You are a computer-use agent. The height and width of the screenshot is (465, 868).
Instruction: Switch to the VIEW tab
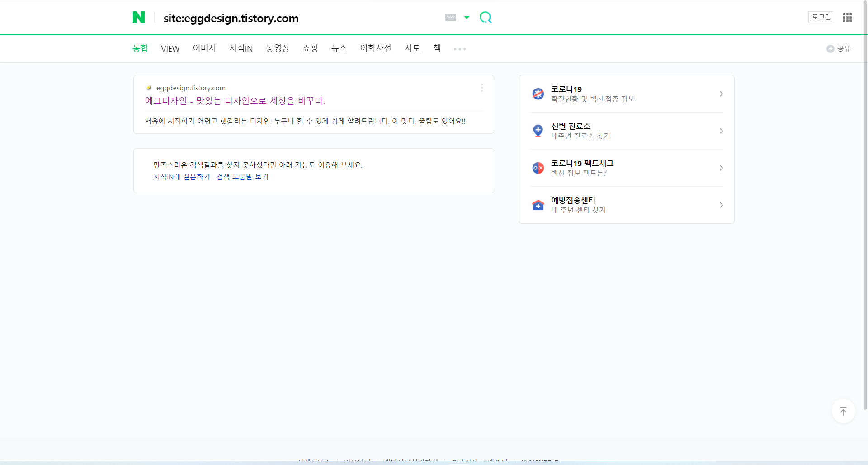(x=170, y=48)
